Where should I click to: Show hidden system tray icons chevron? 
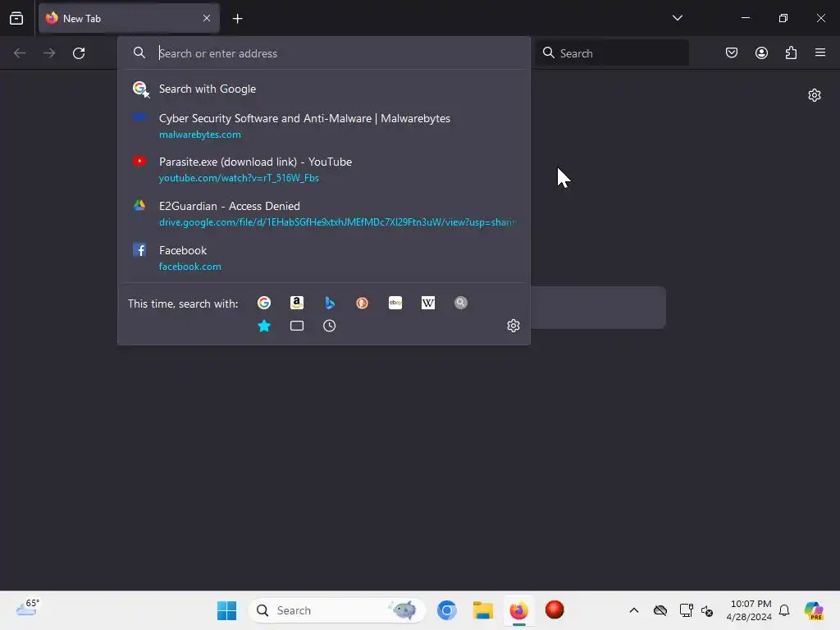(634, 610)
